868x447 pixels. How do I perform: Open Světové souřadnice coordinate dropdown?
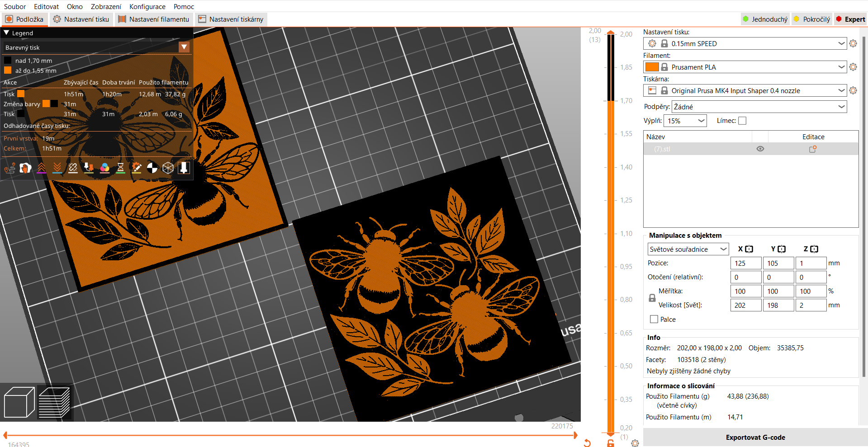click(688, 249)
